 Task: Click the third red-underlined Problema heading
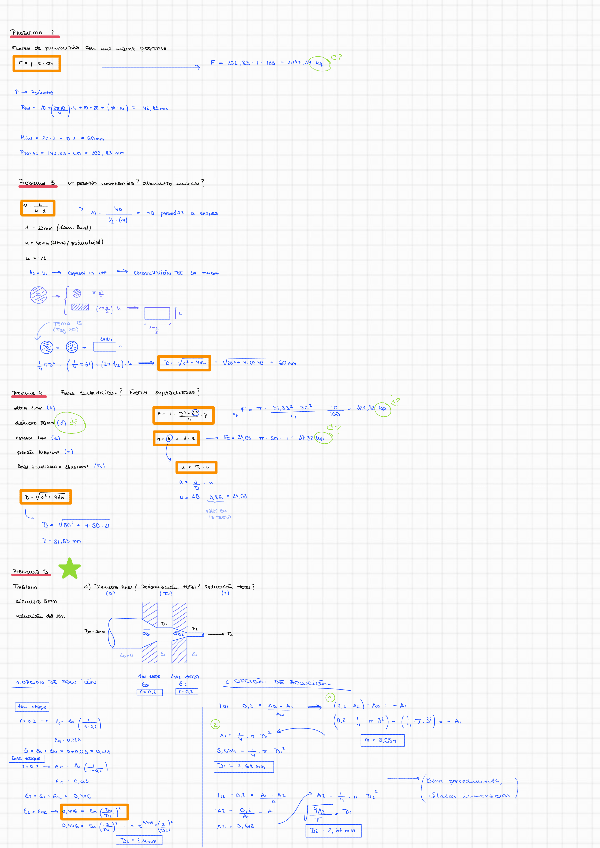tap(29, 393)
